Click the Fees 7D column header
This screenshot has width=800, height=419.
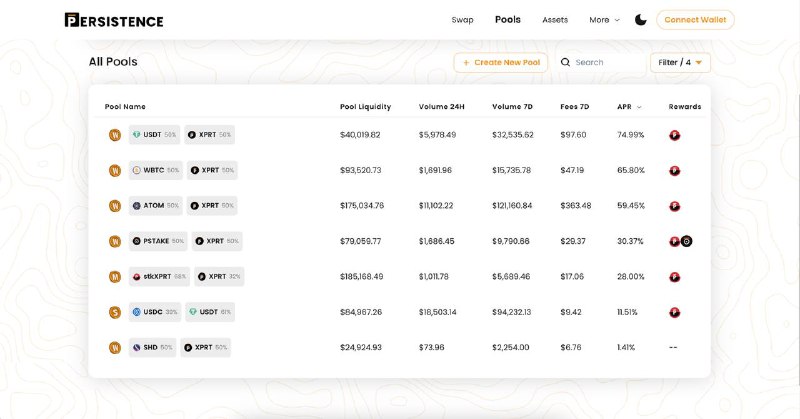(574, 107)
